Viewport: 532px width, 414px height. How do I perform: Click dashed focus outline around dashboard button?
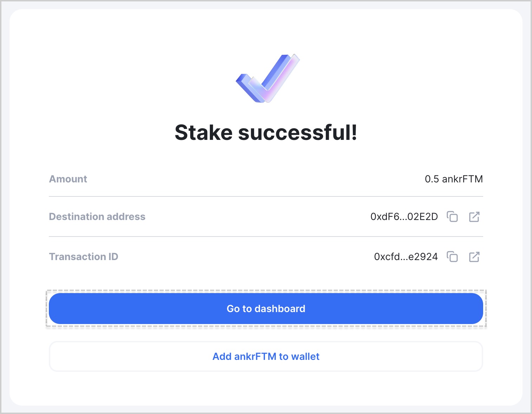tap(266, 291)
